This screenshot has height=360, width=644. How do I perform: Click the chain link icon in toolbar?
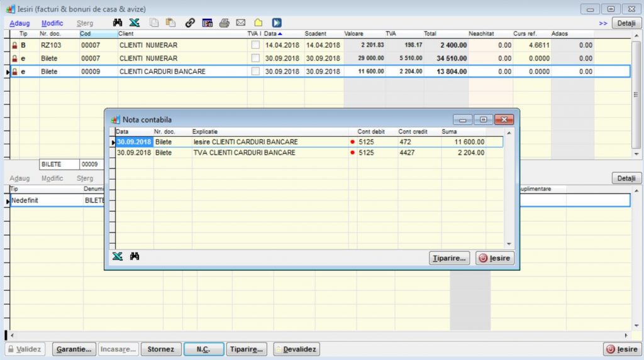point(189,23)
